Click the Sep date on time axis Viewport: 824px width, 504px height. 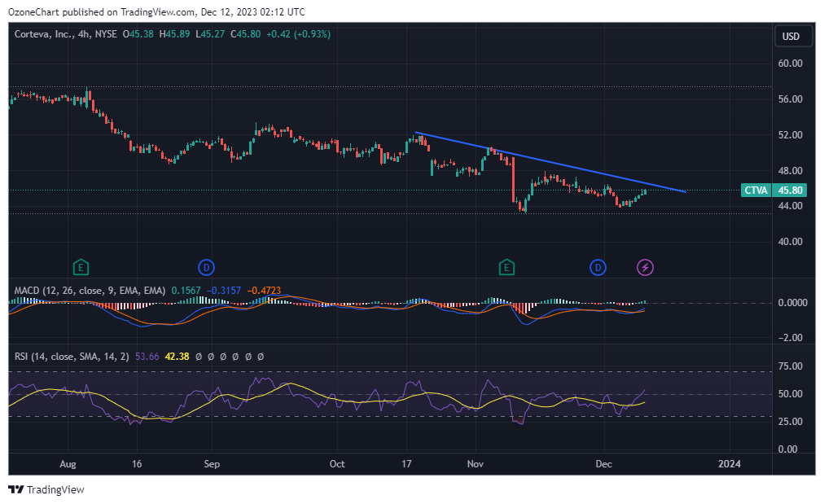(x=212, y=464)
